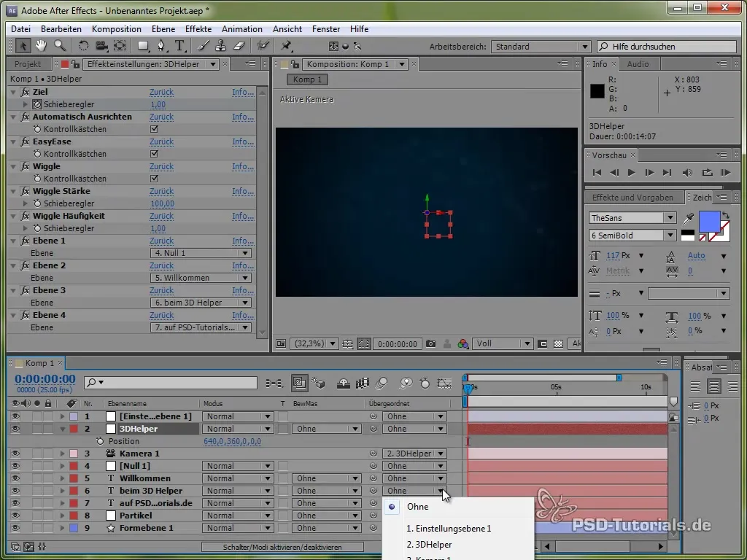747x560 pixels.
Task: Toggle audio mute in Vorschau panel
Action: point(687,173)
